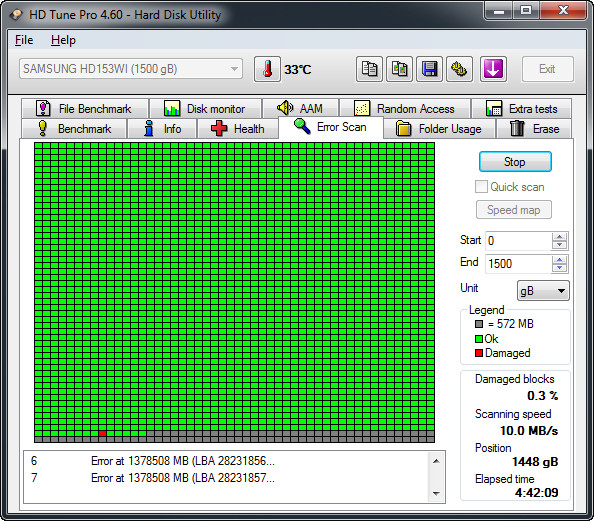This screenshot has height=521, width=594.
Task: Decrease the End value with down arrow
Action: pyautogui.click(x=559, y=268)
